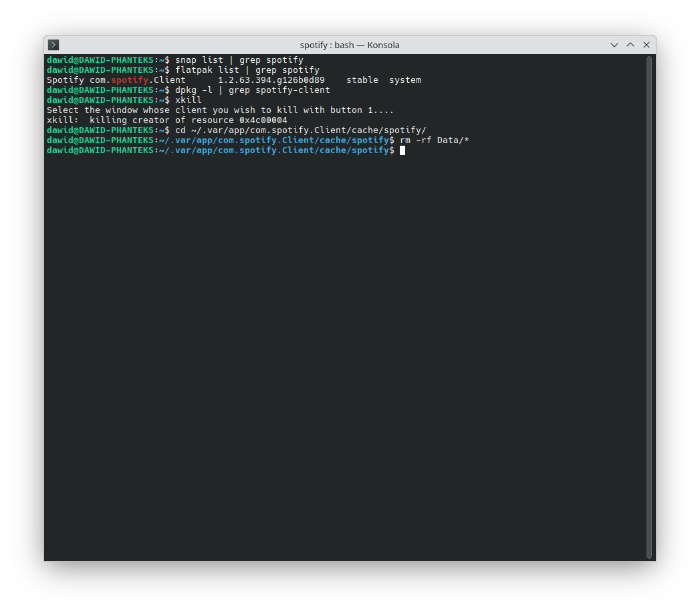The height and width of the screenshot is (613, 700).
Task: Click the 'dpkg -l | grep spotify-client' command
Action: (x=253, y=90)
